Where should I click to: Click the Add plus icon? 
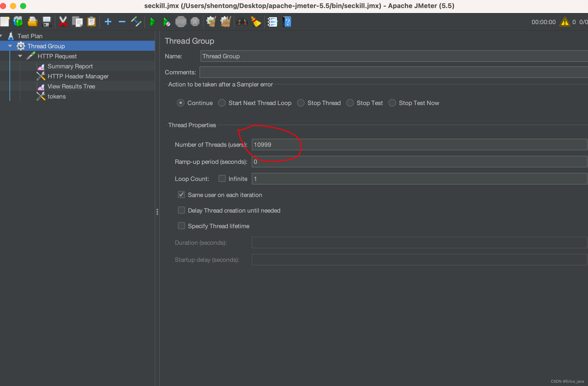click(108, 22)
